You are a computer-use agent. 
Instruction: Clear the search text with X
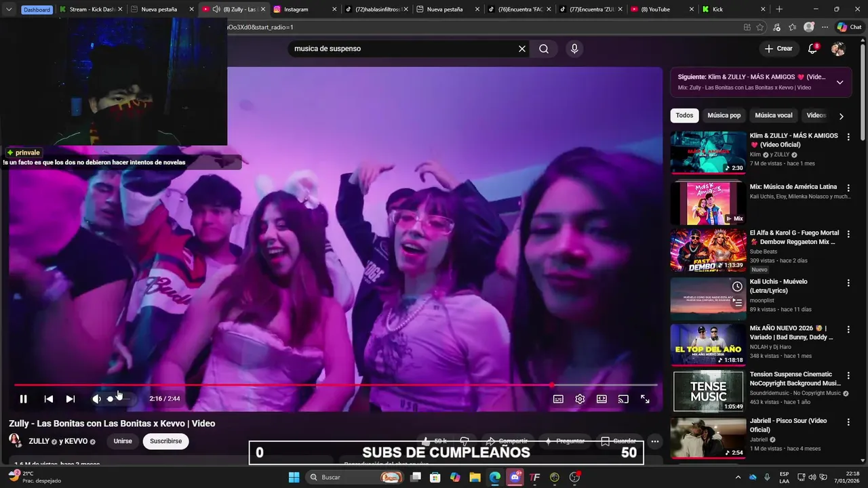click(522, 49)
